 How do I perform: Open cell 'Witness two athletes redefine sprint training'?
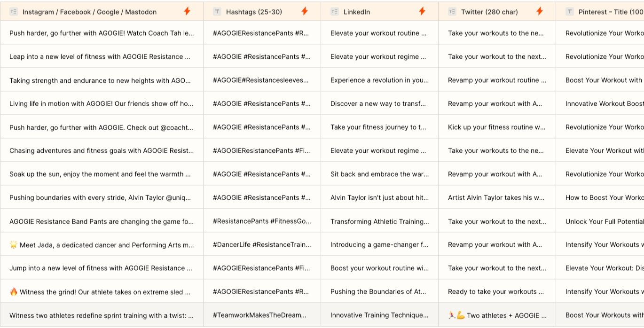pos(102,315)
